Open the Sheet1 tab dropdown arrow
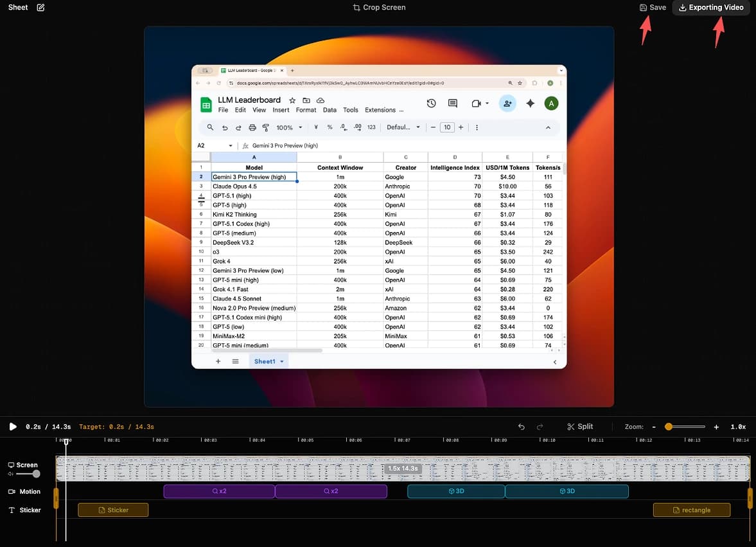The height and width of the screenshot is (547, 756). point(282,362)
